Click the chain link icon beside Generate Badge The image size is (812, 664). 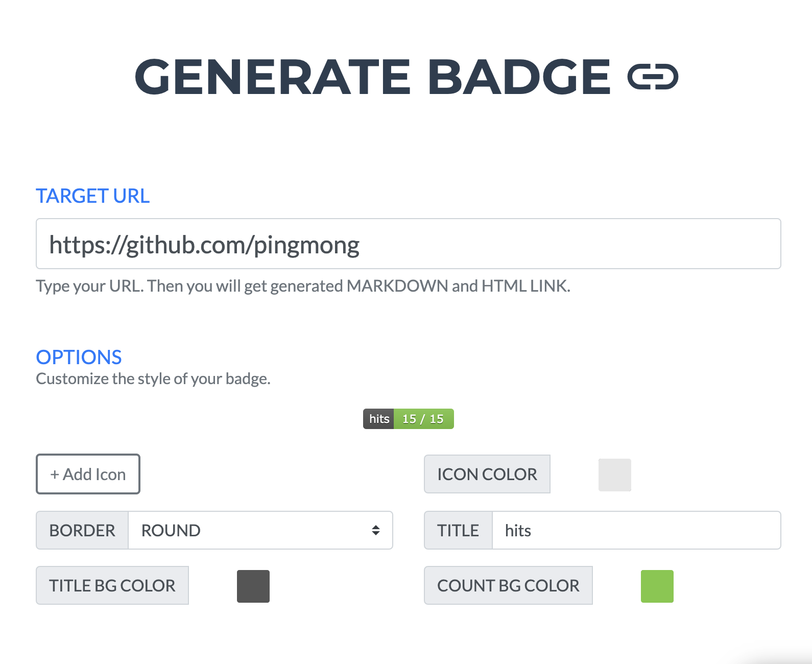pyautogui.click(x=653, y=77)
